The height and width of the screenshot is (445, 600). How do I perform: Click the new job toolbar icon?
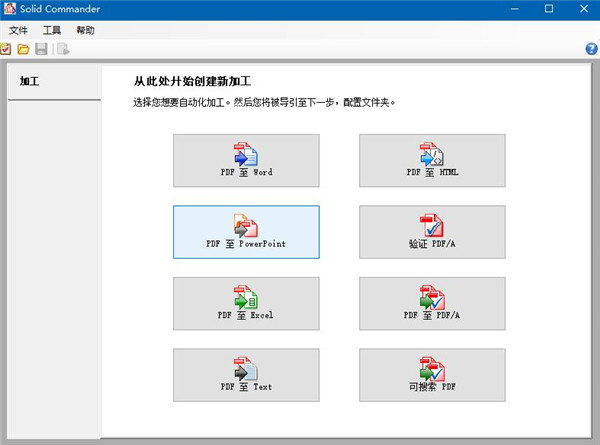pyautogui.click(x=5, y=49)
